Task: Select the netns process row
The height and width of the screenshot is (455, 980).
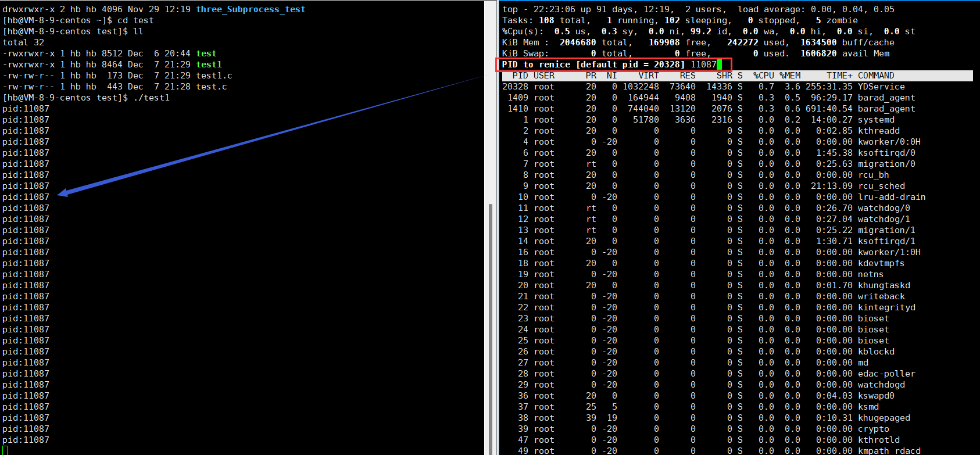Action: (x=737, y=274)
